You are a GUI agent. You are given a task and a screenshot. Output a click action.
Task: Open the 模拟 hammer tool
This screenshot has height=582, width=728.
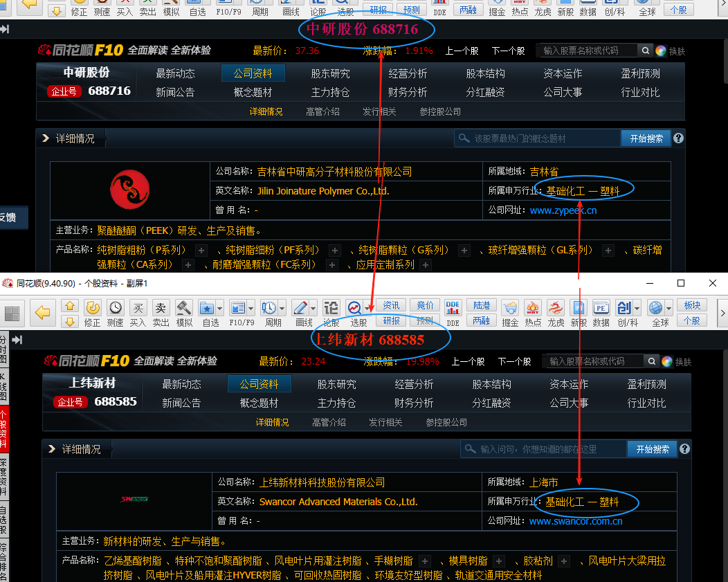(184, 308)
